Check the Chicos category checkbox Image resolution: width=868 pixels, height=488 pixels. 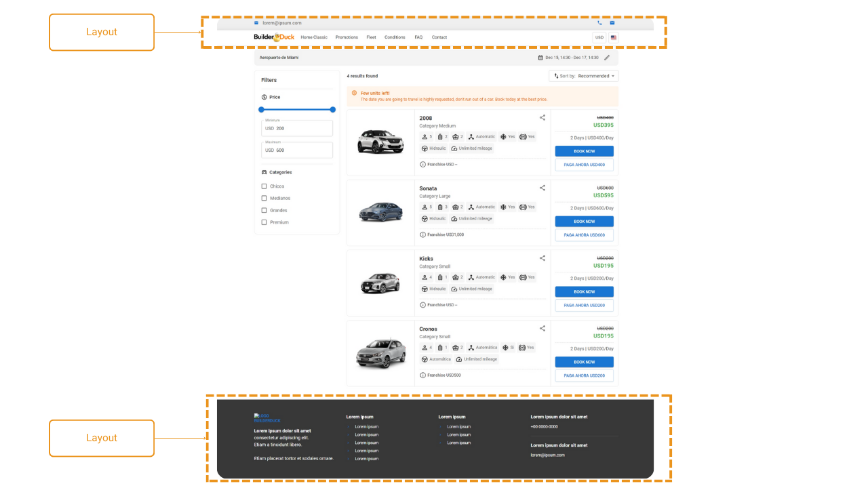tap(264, 186)
